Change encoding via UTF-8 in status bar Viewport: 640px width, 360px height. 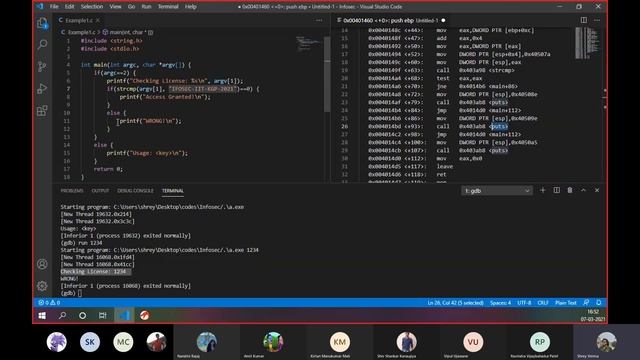(524, 302)
